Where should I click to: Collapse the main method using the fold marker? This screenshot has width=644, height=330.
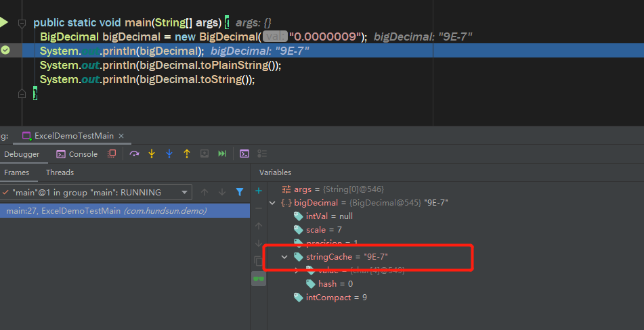22,24
